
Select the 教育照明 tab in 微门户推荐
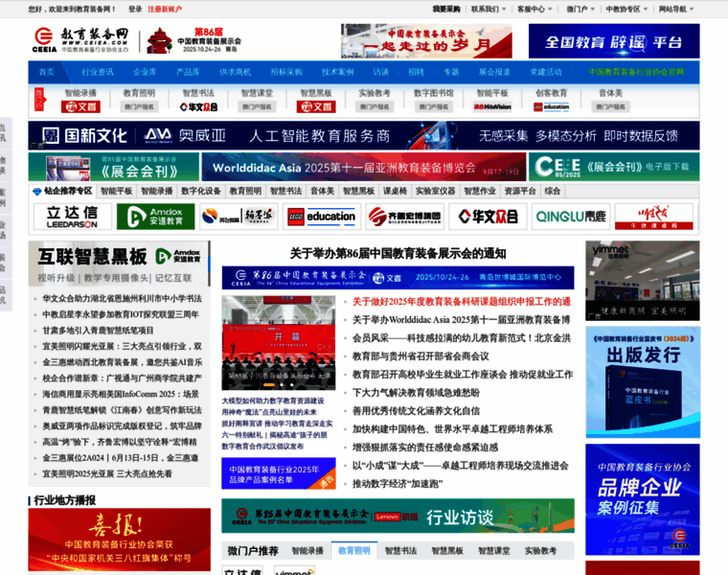[354, 550]
